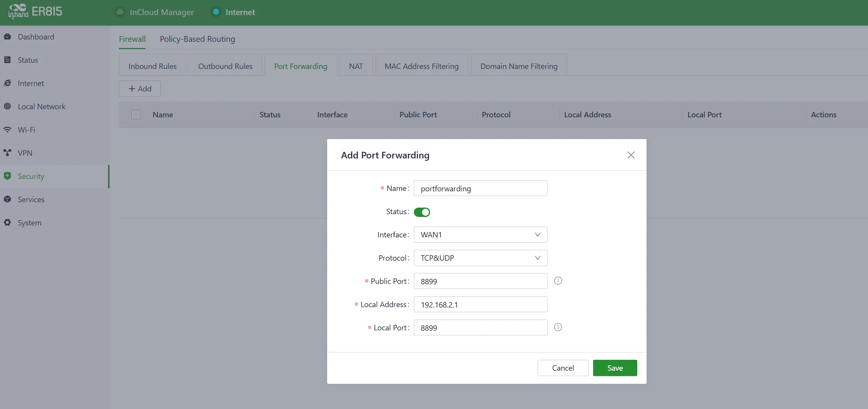868x409 pixels.
Task: Click the Public Port input field
Action: click(x=480, y=281)
